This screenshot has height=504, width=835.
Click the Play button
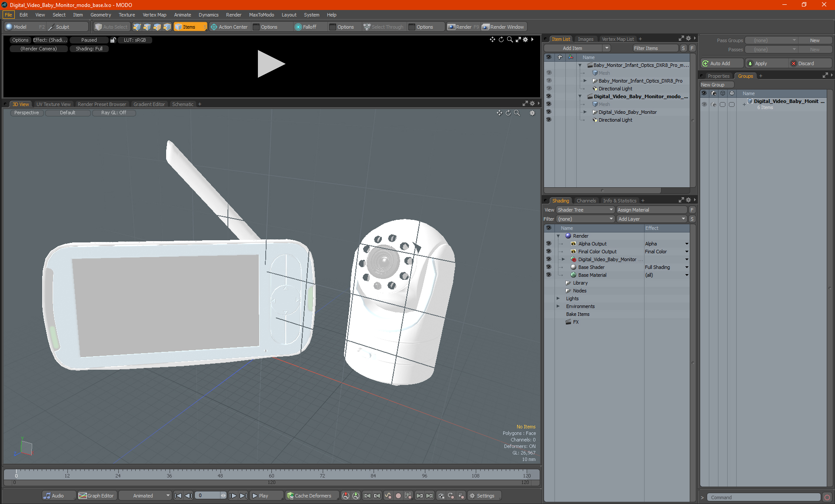click(266, 496)
